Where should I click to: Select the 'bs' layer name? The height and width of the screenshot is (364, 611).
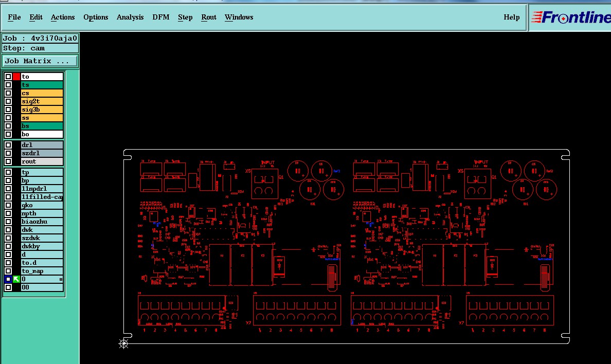pyautogui.click(x=42, y=126)
